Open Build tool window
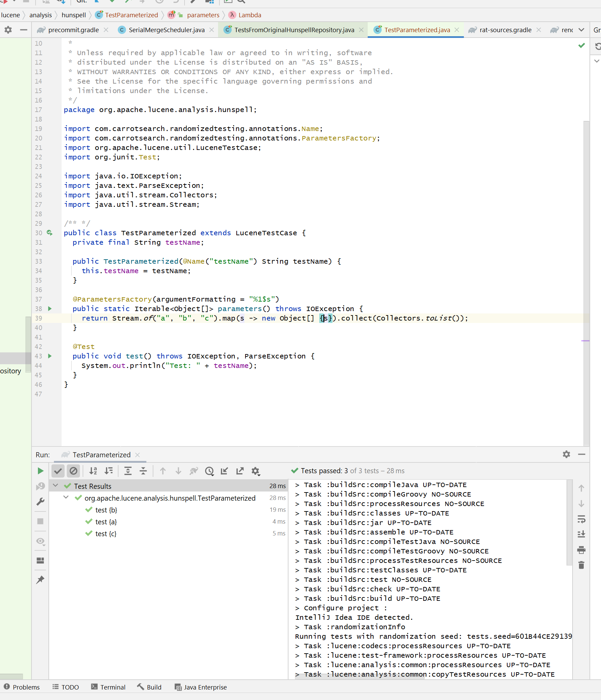 [149, 687]
